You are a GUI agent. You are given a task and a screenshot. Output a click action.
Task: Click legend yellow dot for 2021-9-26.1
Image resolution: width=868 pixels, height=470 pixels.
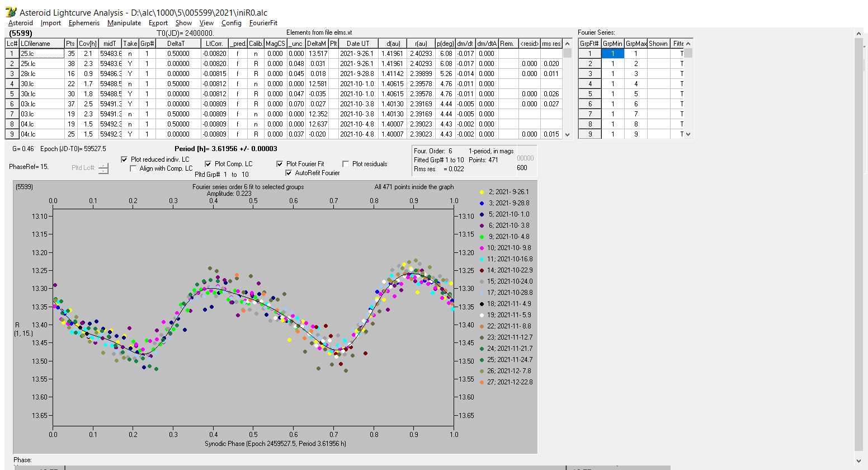[482, 192]
